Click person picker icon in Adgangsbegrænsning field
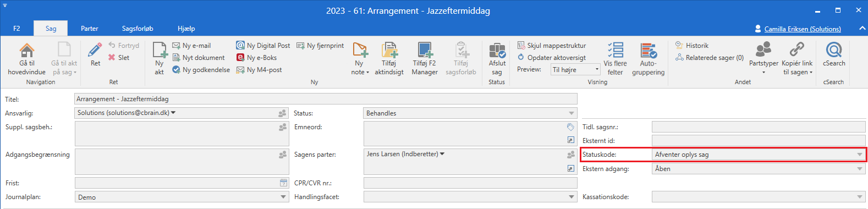Viewport: 868px width, 209px height. [283, 155]
